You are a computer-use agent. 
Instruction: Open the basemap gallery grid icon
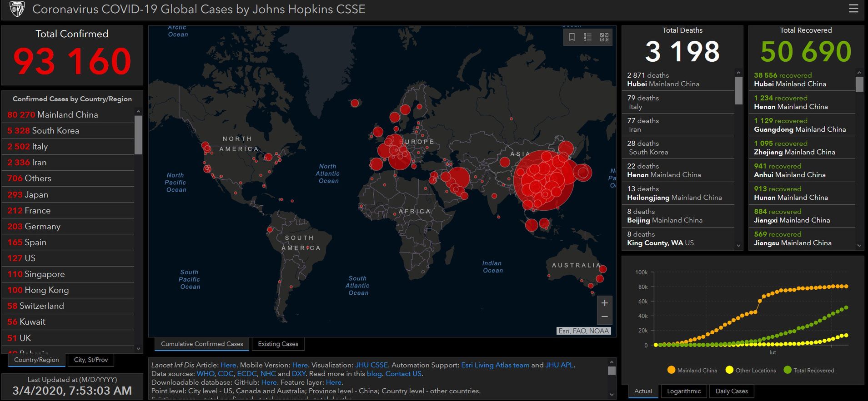[x=604, y=37]
